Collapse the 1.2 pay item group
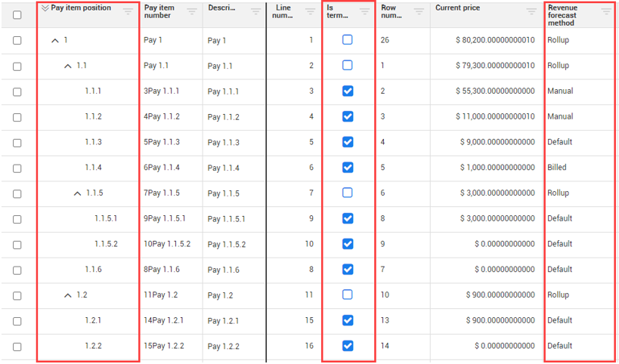Viewport: 619px width, 364px height. pos(68,295)
